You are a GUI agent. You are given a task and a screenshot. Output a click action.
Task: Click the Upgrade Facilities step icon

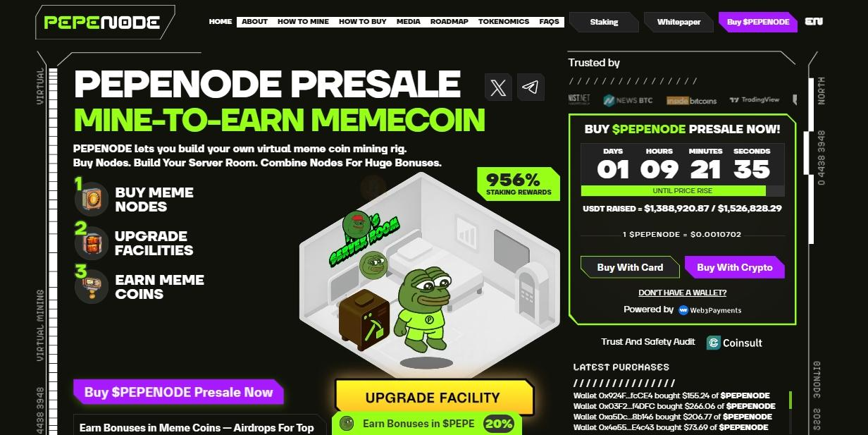pyautogui.click(x=92, y=243)
